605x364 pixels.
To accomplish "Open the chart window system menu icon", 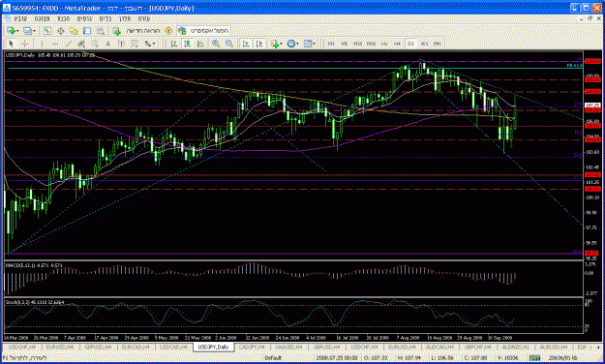I will (8, 18).
